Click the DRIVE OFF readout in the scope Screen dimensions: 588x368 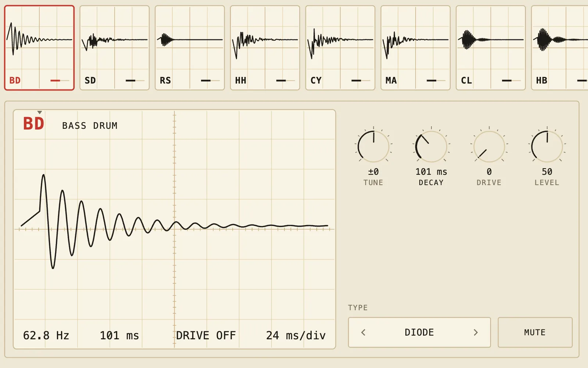pos(206,335)
